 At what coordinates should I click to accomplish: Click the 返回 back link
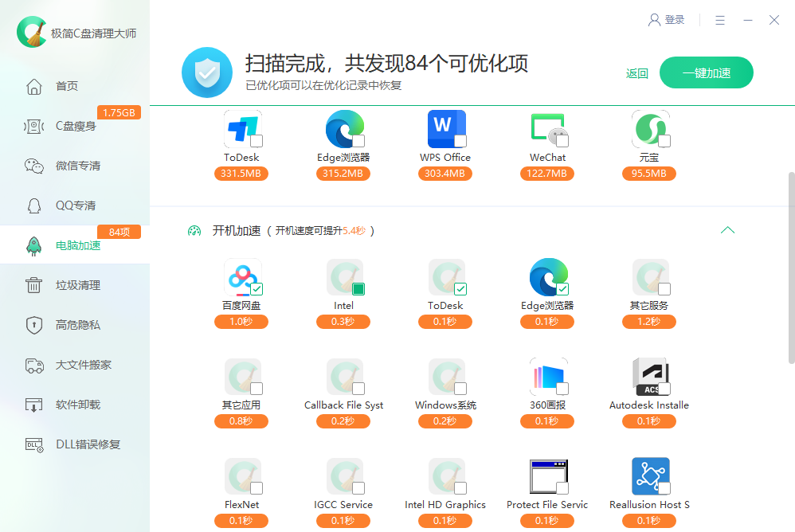[636, 72]
